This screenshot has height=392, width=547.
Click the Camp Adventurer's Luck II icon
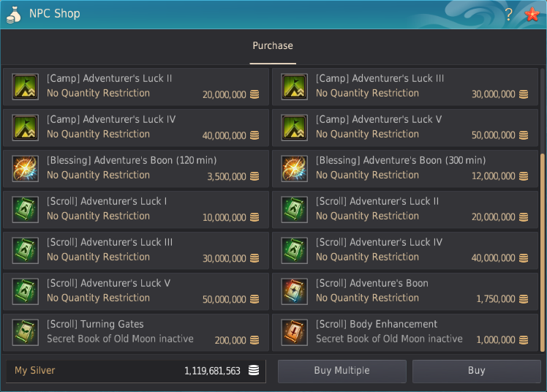(x=26, y=87)
